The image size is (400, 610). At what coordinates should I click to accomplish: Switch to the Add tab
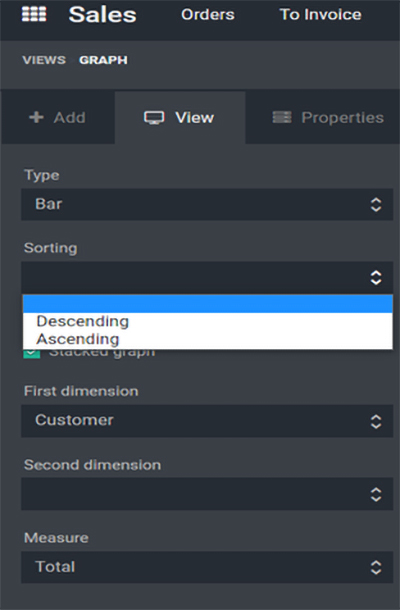tap(58, 117)
